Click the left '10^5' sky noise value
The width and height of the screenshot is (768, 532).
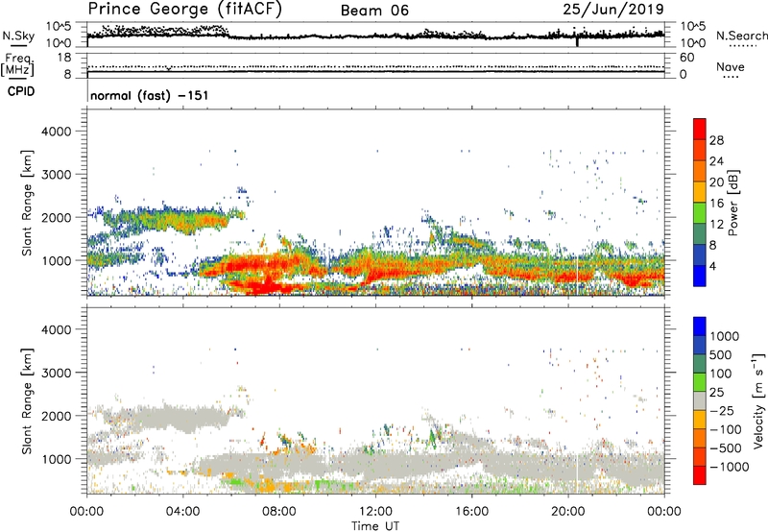[59, 26]
